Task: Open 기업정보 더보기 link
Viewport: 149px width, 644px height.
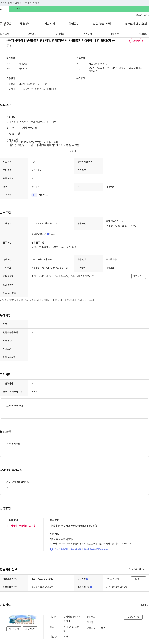Action: [144, 605]
